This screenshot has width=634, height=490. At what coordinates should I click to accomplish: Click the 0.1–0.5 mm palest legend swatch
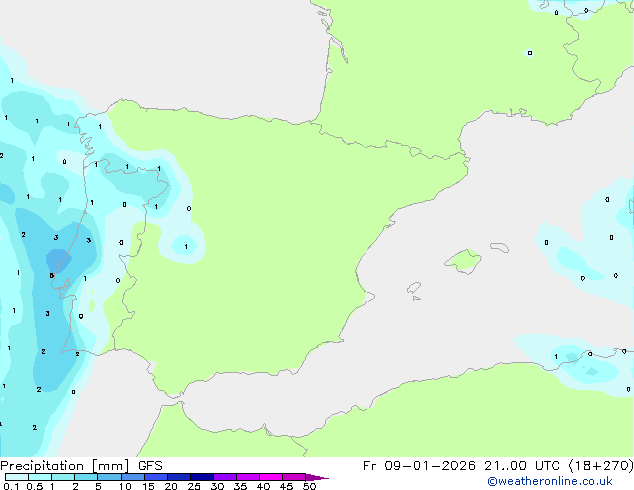[17, 477]
